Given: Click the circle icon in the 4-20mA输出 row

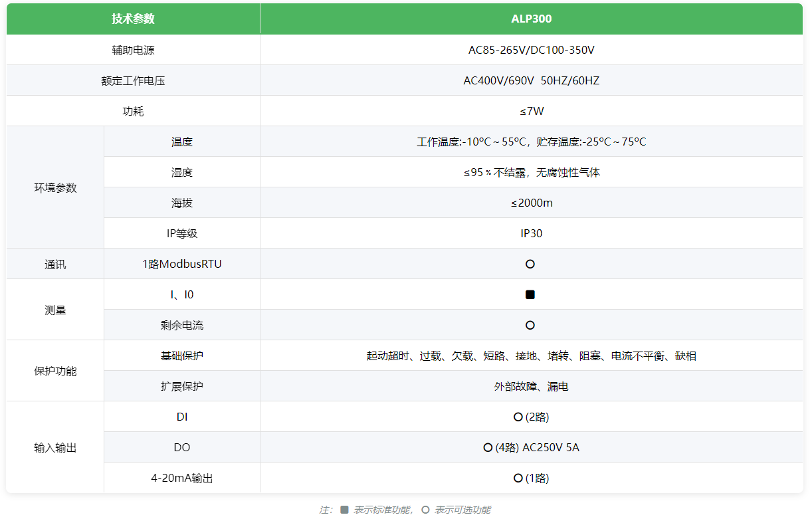Looking at the screenshot, I should pos(518,478).
